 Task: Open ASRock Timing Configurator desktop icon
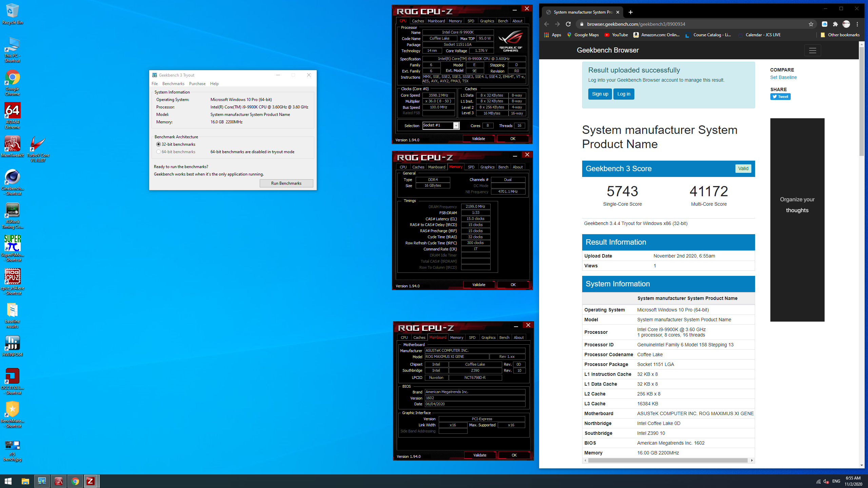[x=13, y=216]
